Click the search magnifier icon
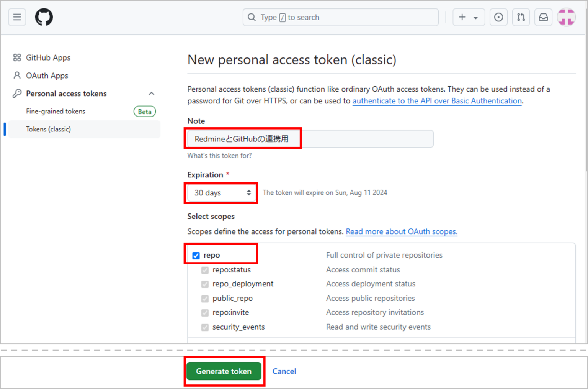The height and width of the screenshot is (389, 588). 252,17
